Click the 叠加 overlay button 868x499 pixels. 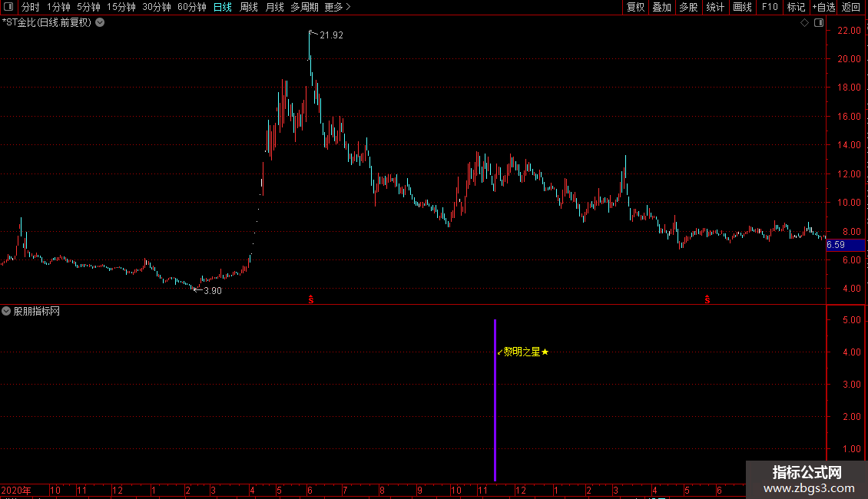[661, 7]
